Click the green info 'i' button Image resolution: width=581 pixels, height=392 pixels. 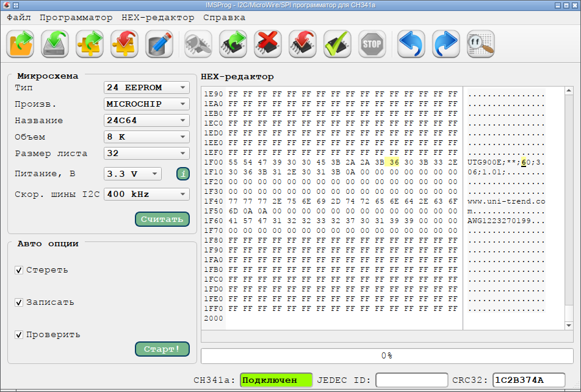[183, 174]
